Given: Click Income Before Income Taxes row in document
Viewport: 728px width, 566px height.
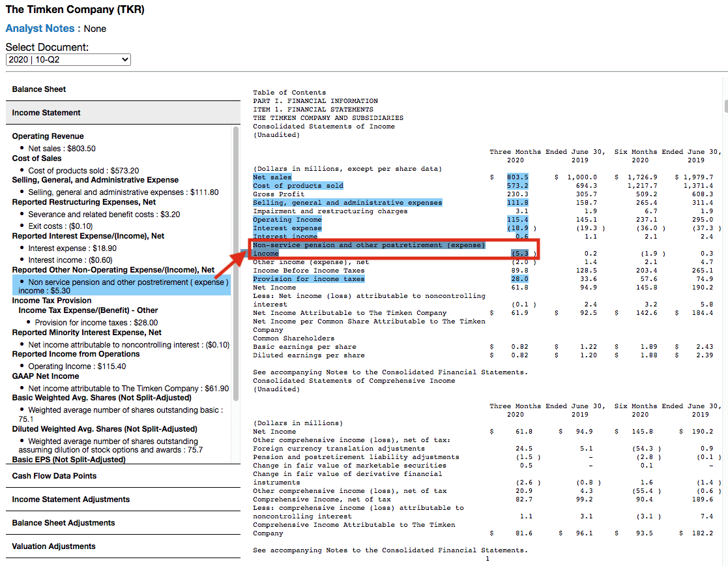Looking at the screenshot, I should click(309, 271).
